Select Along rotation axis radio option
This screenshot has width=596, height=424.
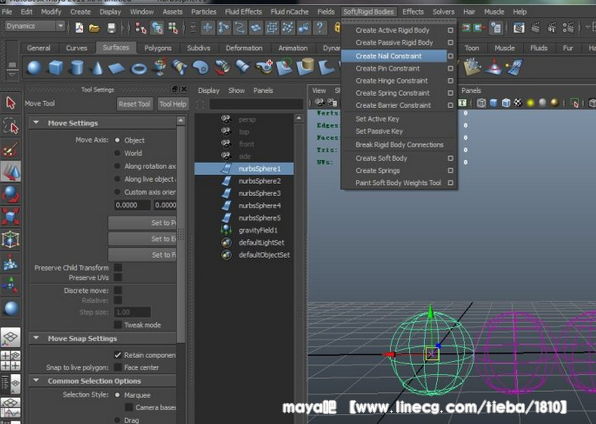coord(117,166)
